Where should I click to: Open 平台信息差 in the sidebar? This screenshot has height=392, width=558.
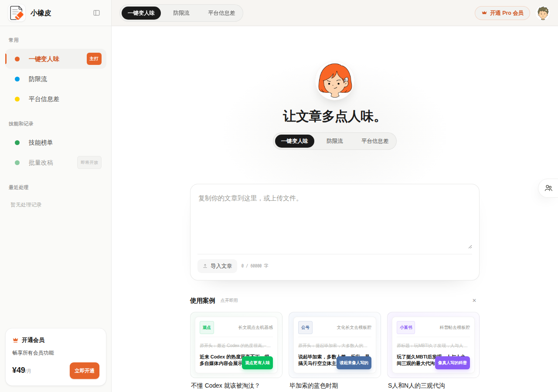click(x=56, y=99)
